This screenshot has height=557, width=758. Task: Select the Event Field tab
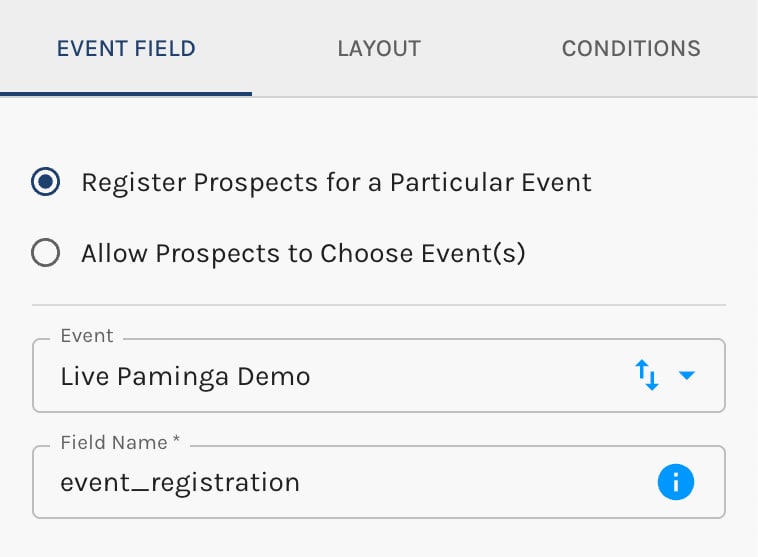(x=126, y=48)
